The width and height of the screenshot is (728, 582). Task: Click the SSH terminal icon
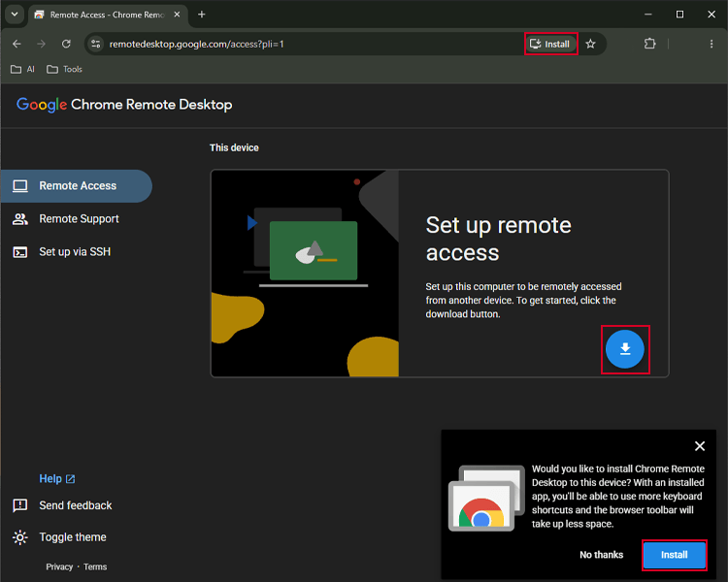click(20, 252)
